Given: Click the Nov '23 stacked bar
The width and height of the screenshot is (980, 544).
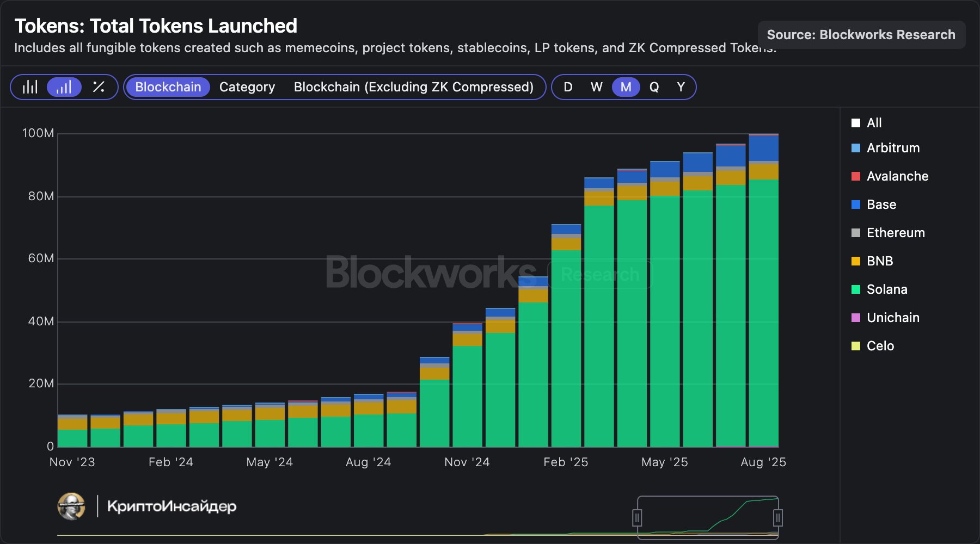Looking at the screenshot, I should (72, 431).
